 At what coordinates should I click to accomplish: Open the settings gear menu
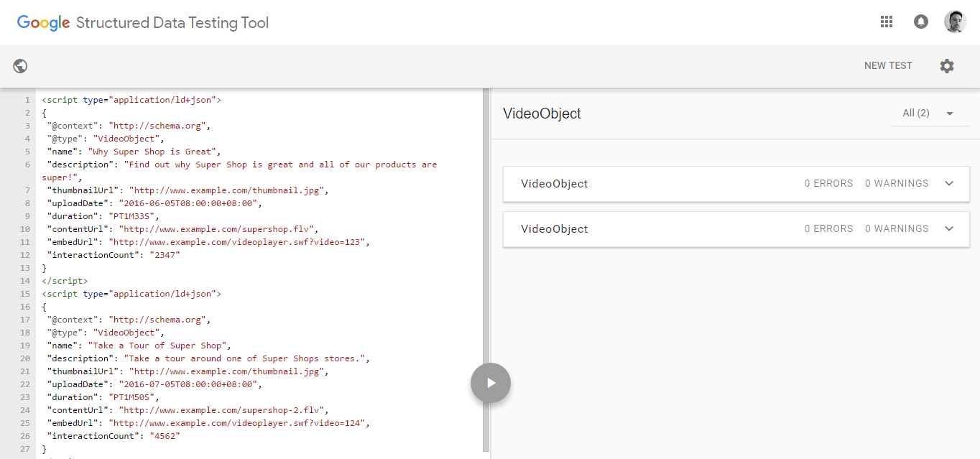tap(946, 65)
